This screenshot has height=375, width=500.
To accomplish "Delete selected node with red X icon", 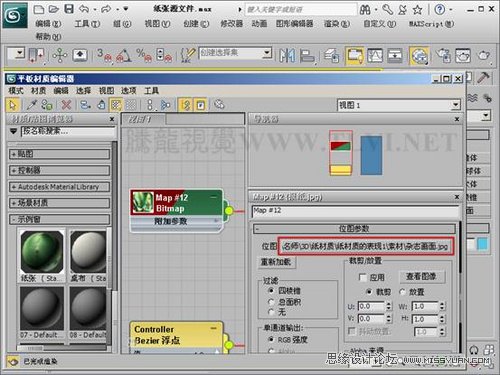I will [x=66, y=105].
